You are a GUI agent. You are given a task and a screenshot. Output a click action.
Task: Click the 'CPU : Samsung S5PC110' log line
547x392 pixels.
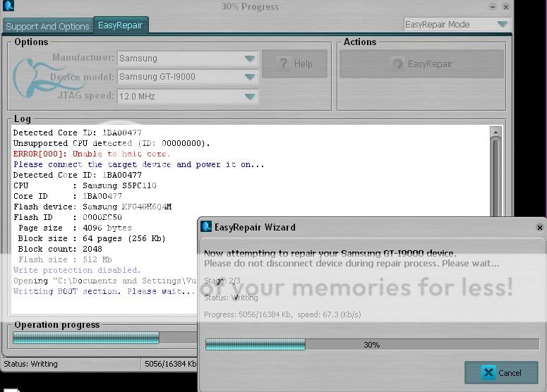tap(85, 185)
